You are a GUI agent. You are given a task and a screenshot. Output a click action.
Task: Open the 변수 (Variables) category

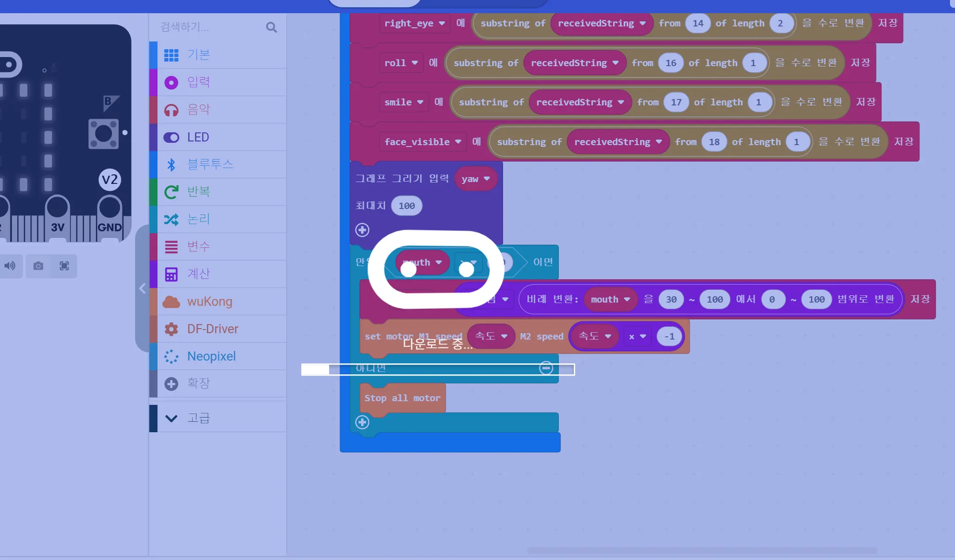pyautogui.click(x=198, y=247)
